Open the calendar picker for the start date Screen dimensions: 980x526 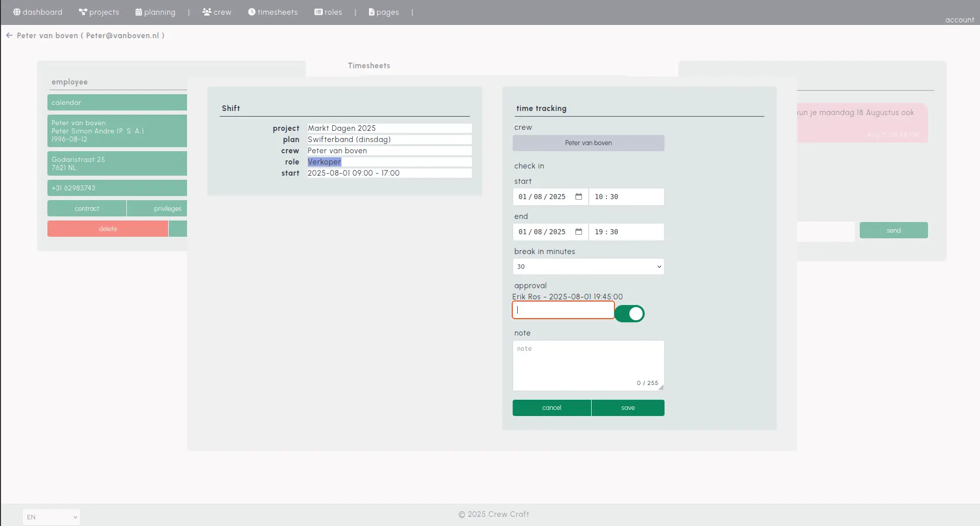coord(578,197)
